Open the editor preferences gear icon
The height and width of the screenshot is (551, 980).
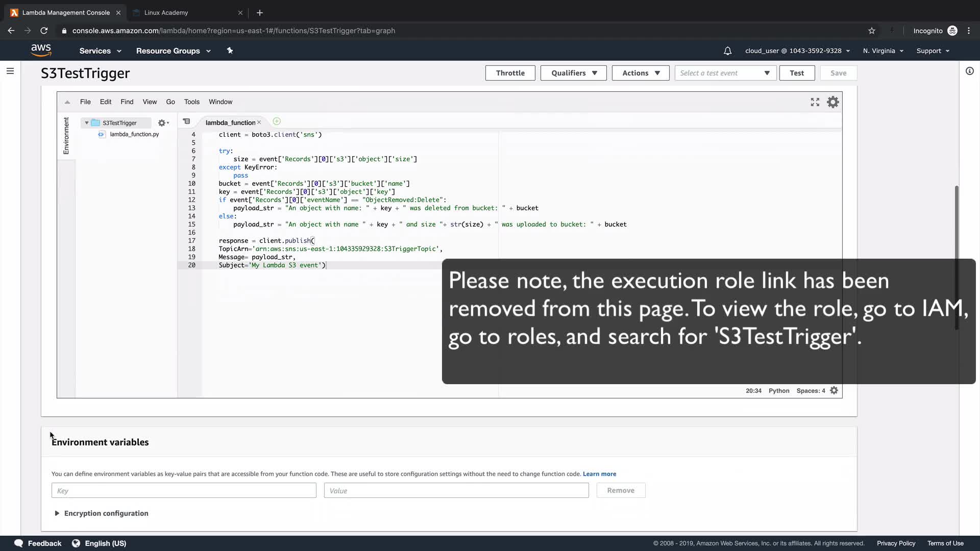(832, 102)
